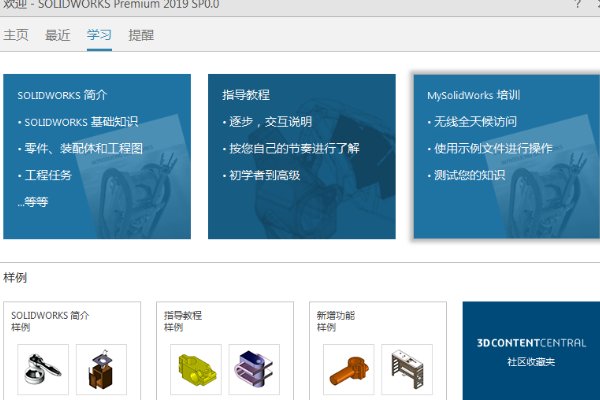Click the 零件、装配体和工程图 bullet text
The image size is (600, 400).
pos(83,149)
